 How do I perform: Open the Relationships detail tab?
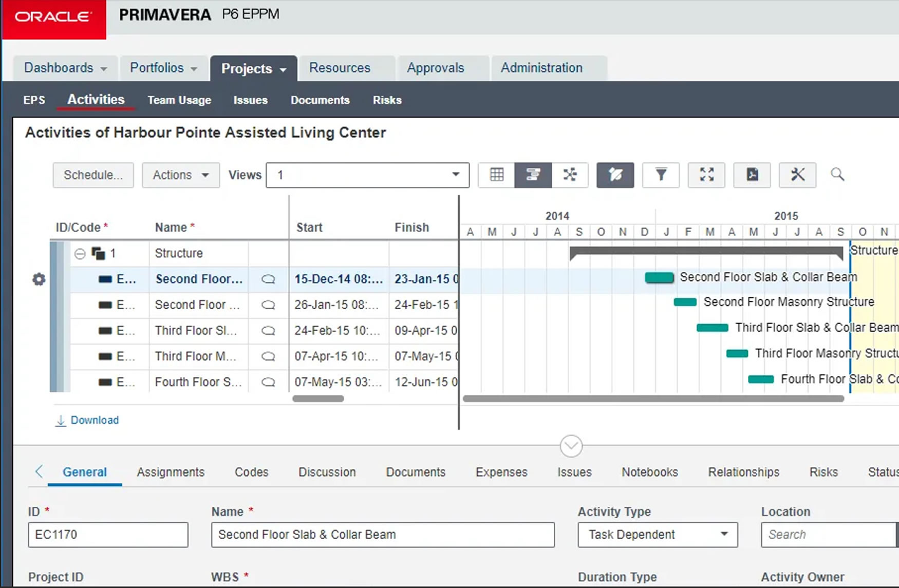pos(743,472)
